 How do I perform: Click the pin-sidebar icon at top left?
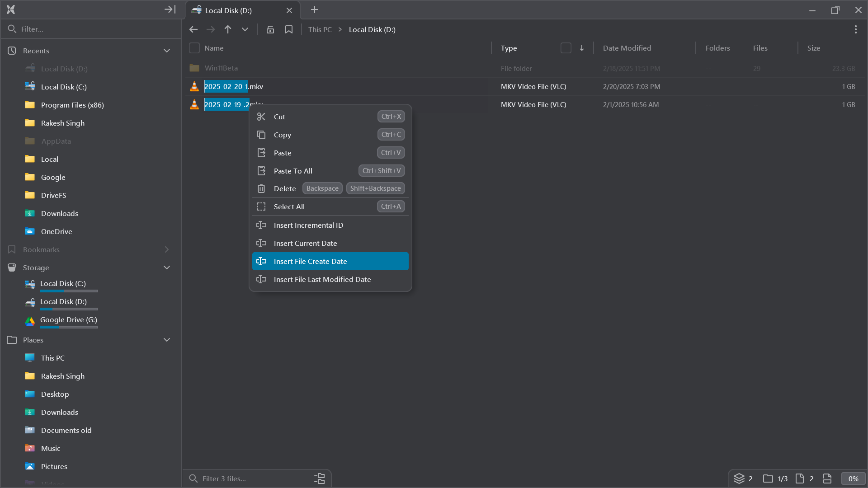(x=170, y=9)
